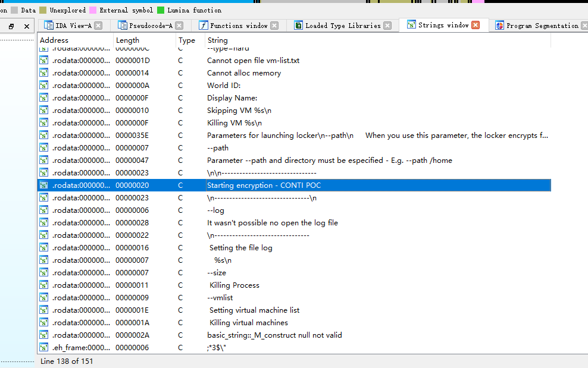Image resolution: width=588 pixels, height=368 pixels.
Task: Click the 'Line 138 of 151' status text
Action: (67, 361)
